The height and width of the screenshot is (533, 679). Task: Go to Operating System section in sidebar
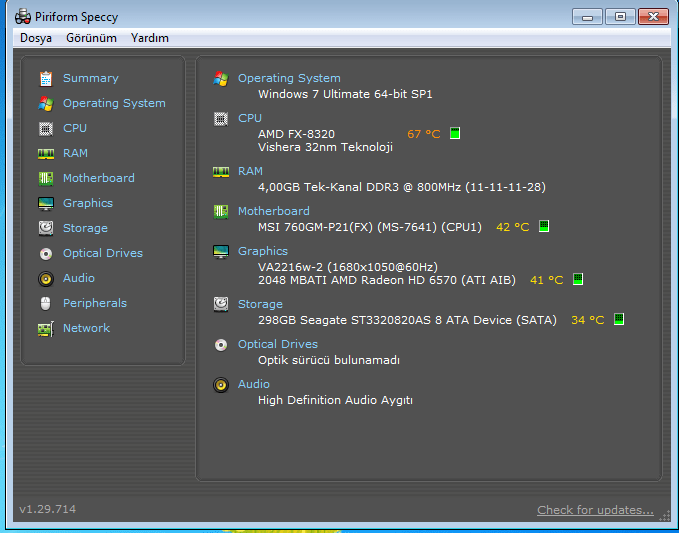pos(114,103)
